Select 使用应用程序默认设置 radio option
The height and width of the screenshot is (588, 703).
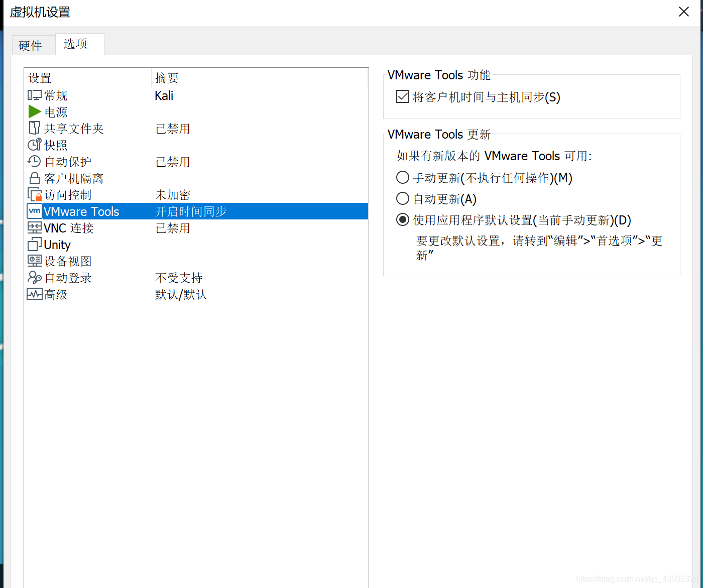402,219
